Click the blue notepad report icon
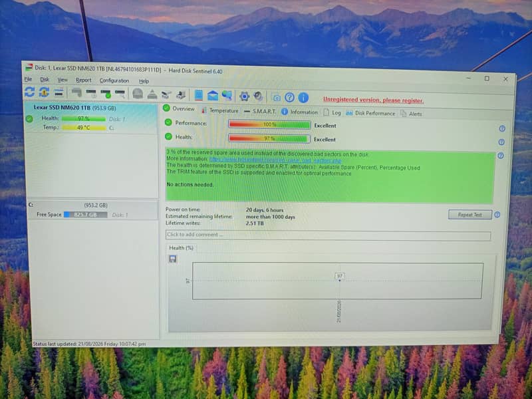This screenshot has height=399, width=532. [198, 95]
